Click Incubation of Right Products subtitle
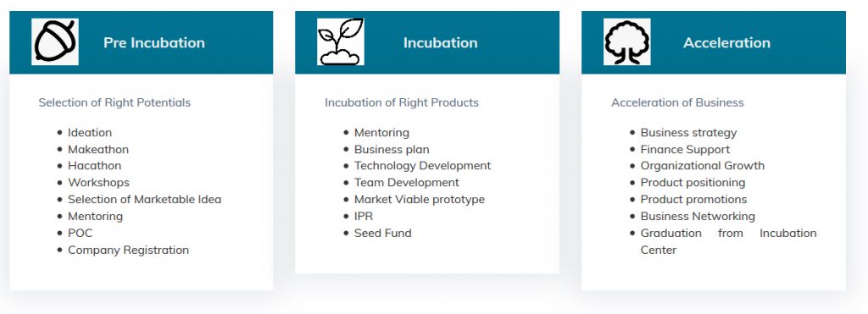Screen dimensions: 868x314 click(x=402, y=102)
